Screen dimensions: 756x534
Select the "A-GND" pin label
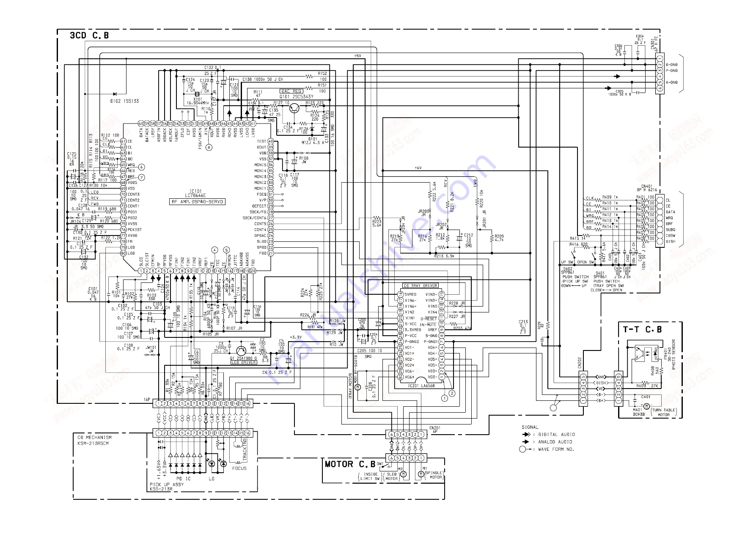coord(672,82)
